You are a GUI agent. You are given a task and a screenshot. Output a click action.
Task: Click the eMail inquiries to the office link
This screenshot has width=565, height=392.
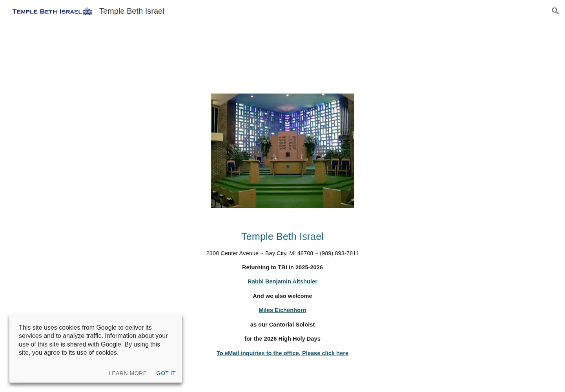pyautogui.click(x=282, y=353)
